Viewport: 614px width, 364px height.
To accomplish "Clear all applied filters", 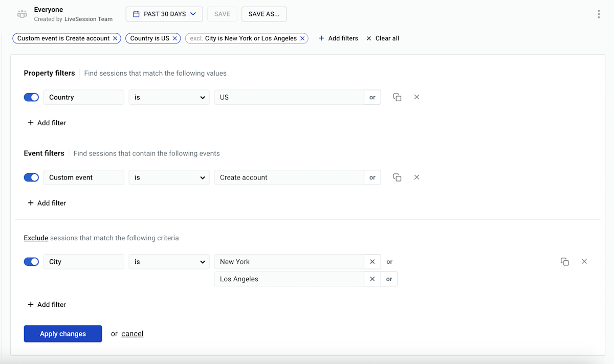I will click(383, 38).
